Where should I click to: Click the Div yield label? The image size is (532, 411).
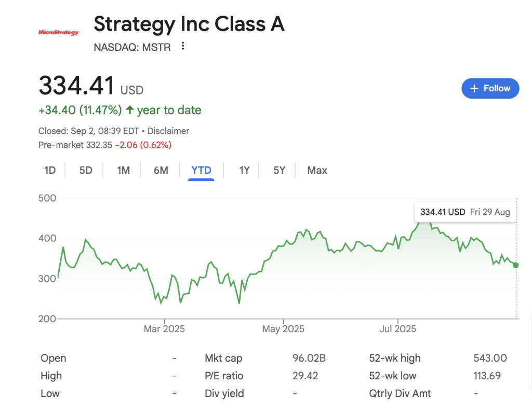coord(224,393)
